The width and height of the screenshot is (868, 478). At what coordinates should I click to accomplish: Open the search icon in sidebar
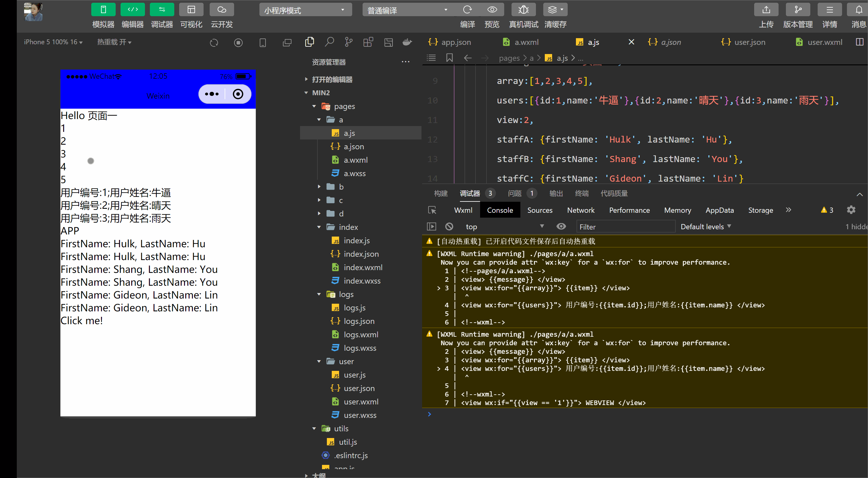point(329,42)
